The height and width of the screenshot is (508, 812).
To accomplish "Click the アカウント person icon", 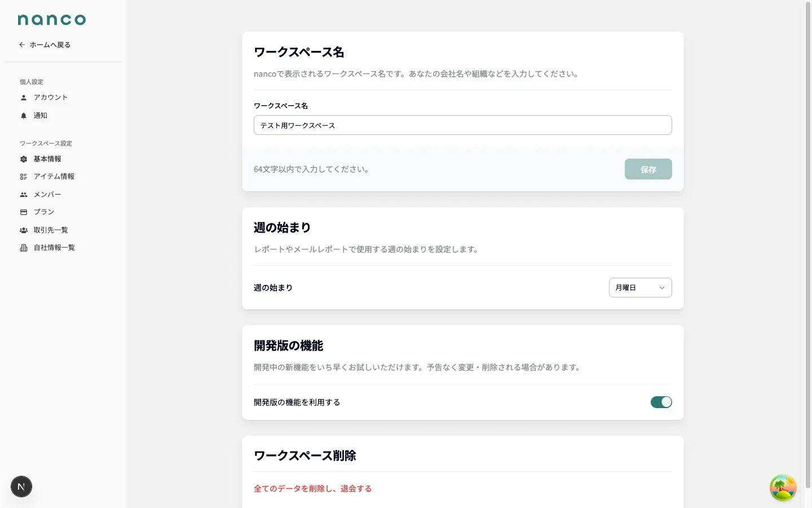I will pyautogui.click(x=24, y=98).
